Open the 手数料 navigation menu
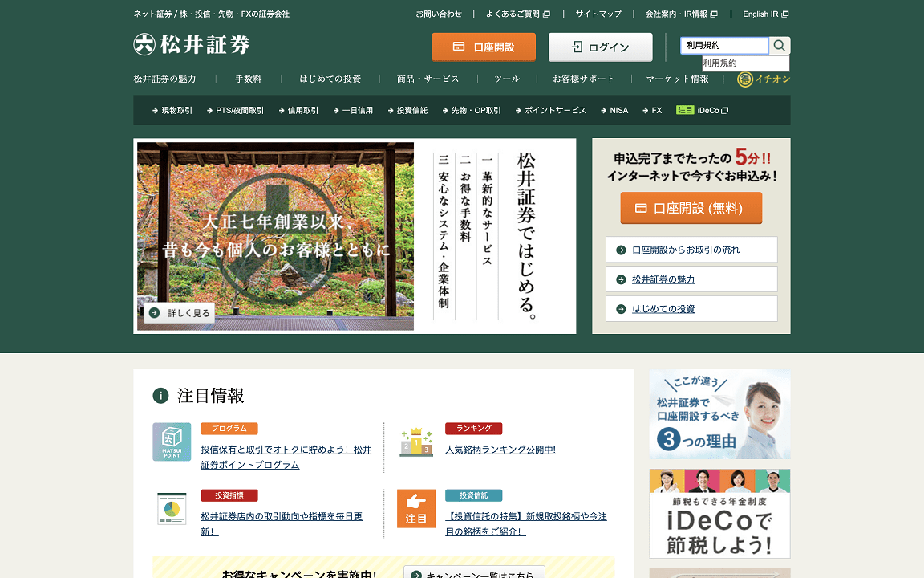924x578 pixels. tap(248, 79)
